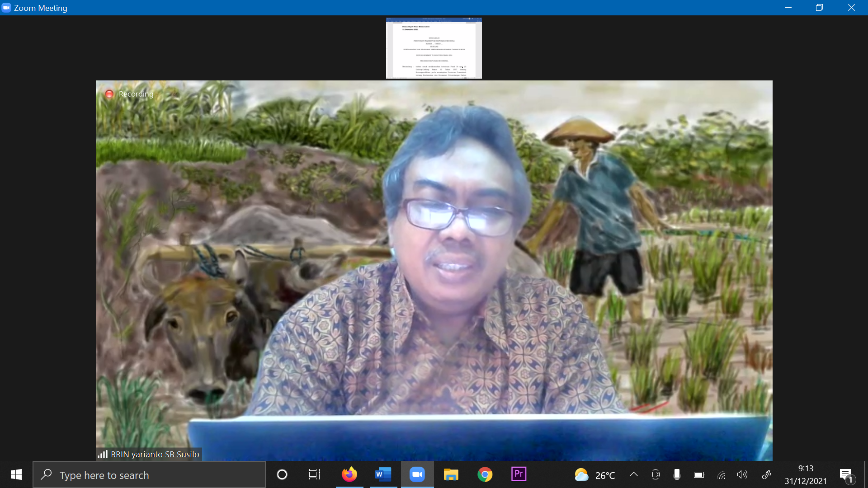The width and height of the screenshot is (868, 488).
Task: Click the shared document thumbnail in Zoom
Action: pyautogui.click(x=434, y=48)
